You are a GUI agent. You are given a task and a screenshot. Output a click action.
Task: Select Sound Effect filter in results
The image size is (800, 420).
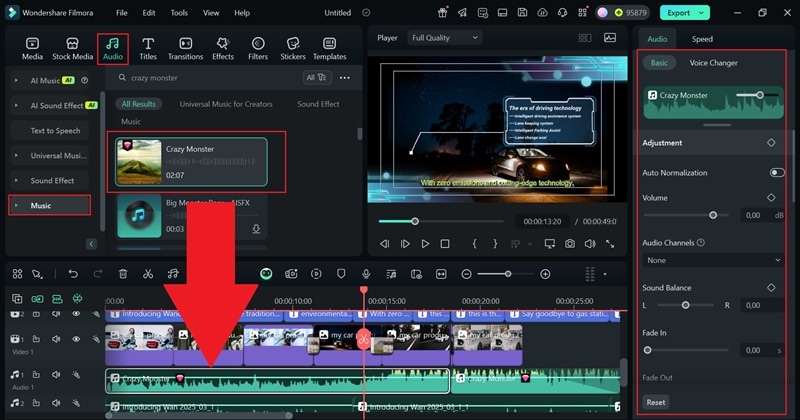pyautogui.click(x=318, y=104)
